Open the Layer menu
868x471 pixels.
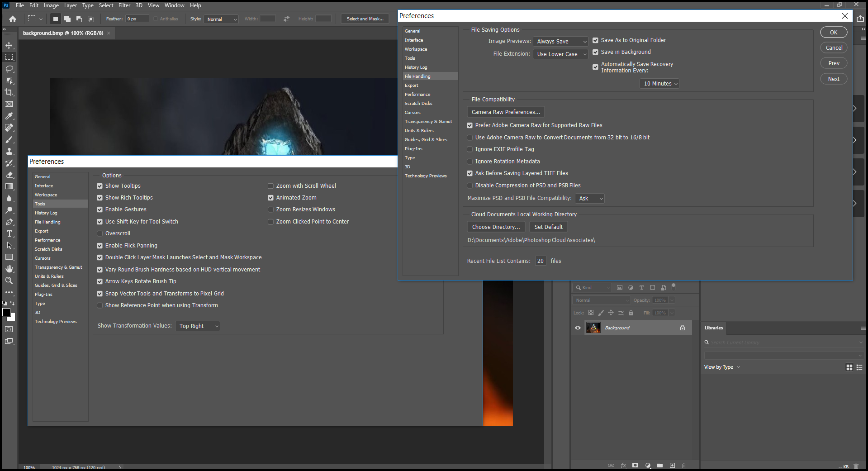[x=70, y=5]
